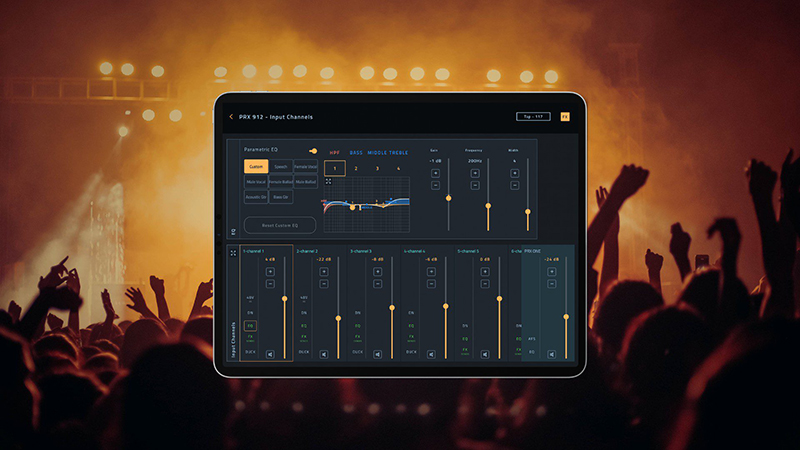Toggle EQ on channel 3
The height and width of the screenshot is (450, 800).
tap(358, 326)
